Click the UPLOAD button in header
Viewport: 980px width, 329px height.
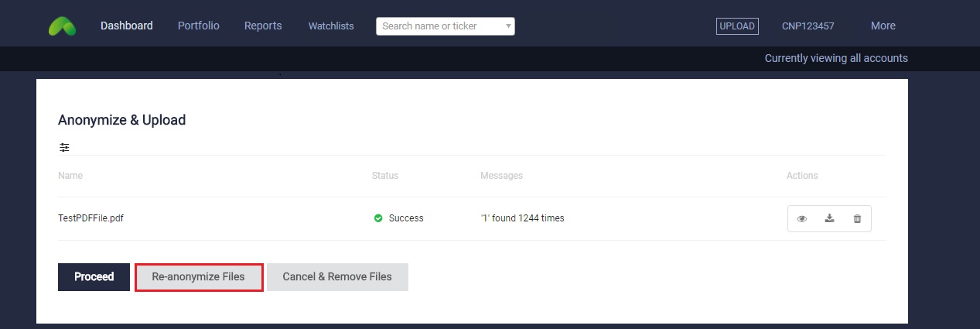pyautogui.click(x=737, y=26)
